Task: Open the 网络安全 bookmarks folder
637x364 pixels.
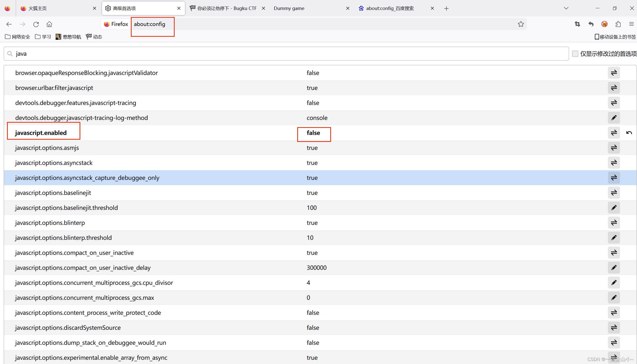Action: 18,37
